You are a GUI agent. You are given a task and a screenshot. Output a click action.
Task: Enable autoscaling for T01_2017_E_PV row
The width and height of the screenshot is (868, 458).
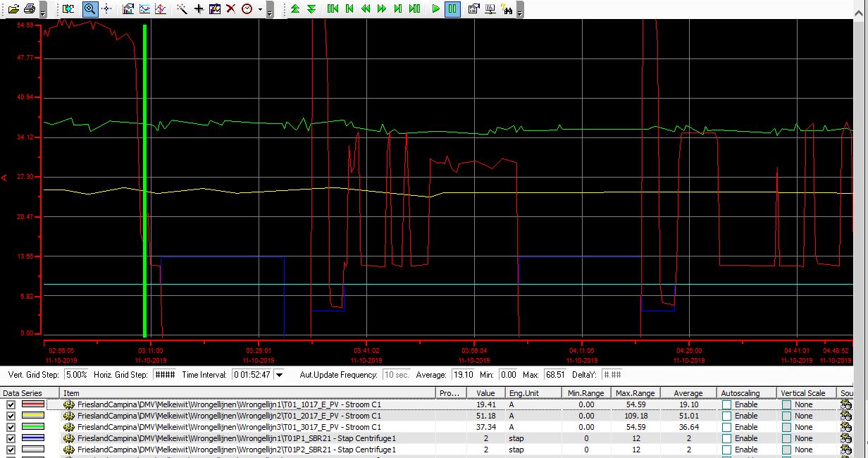point(727,416)
